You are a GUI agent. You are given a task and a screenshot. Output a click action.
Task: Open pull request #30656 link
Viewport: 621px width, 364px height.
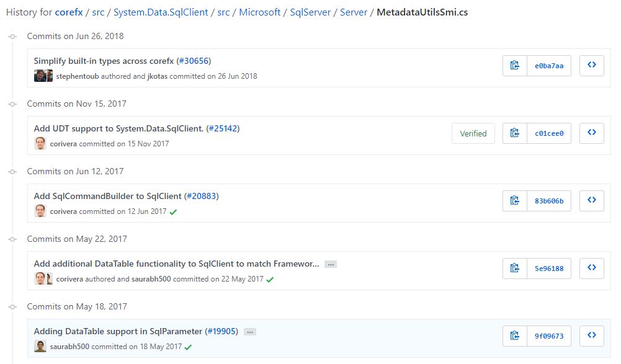(x=194, y=61)
